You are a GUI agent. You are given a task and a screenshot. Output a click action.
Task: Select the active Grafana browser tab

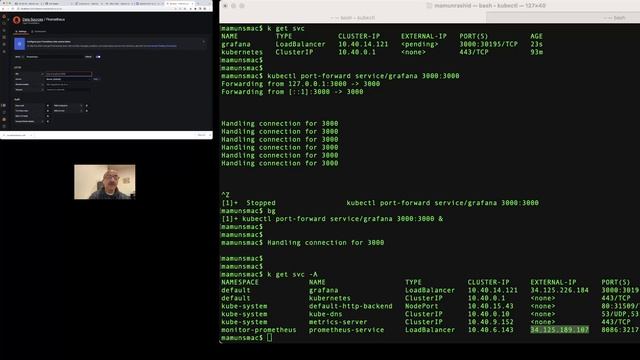180,4
